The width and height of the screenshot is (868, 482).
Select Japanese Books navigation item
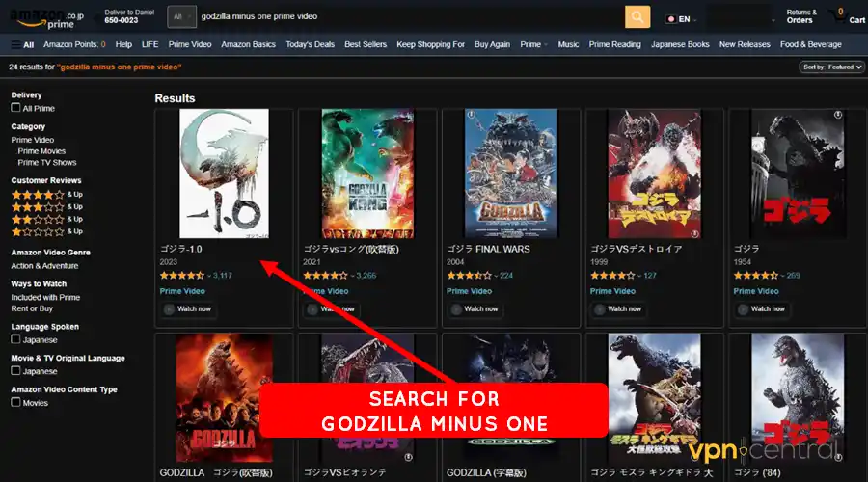coord(680,44)
